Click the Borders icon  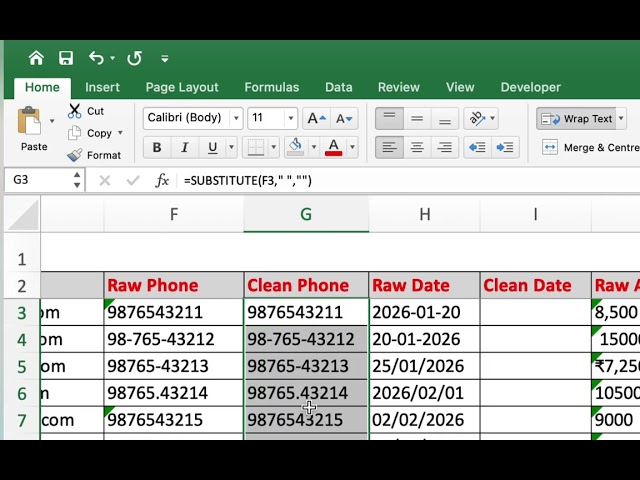coord(256,147)
